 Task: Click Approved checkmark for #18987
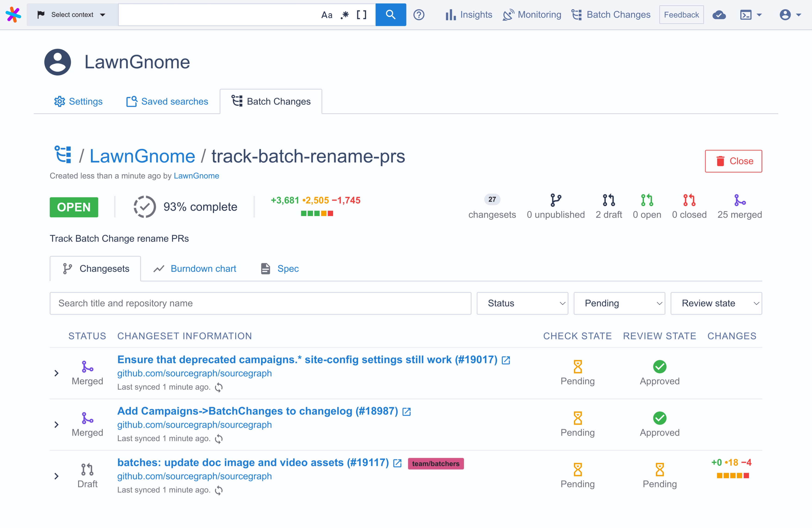coord(660,418)
